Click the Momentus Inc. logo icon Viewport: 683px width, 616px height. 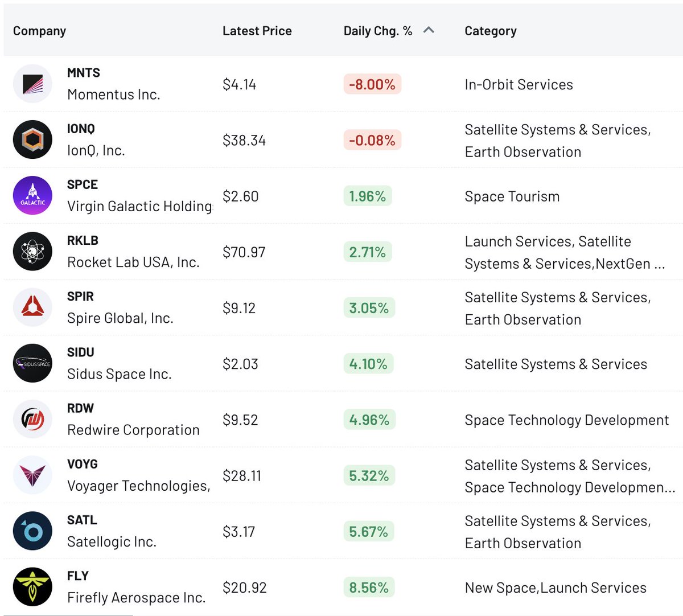pyautogui.click(x=32, y=84)
